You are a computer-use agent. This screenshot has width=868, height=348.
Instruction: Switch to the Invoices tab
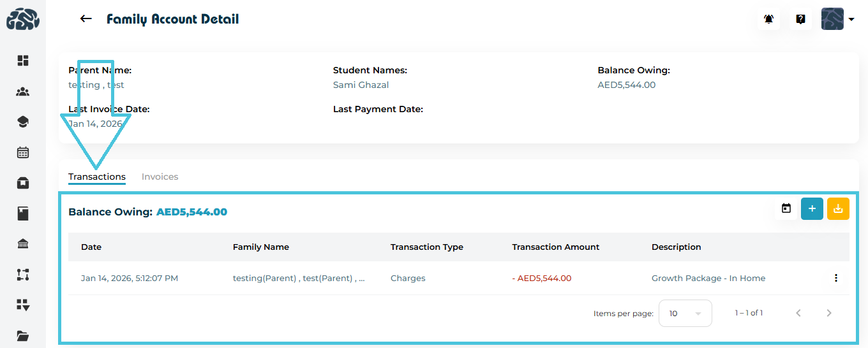(x=160, y=177)
